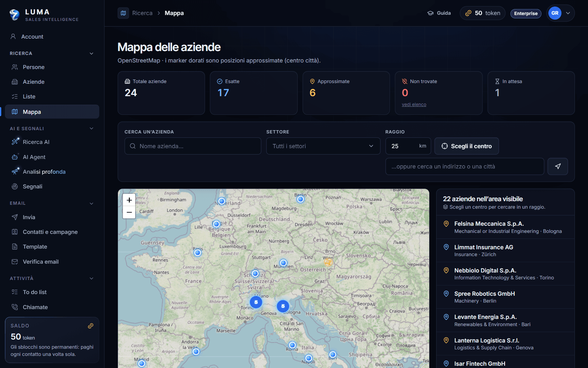The height and width of the screenshot is (368, 588).
Task: Click the Belgique map marker
Action: tap(216, 224)
